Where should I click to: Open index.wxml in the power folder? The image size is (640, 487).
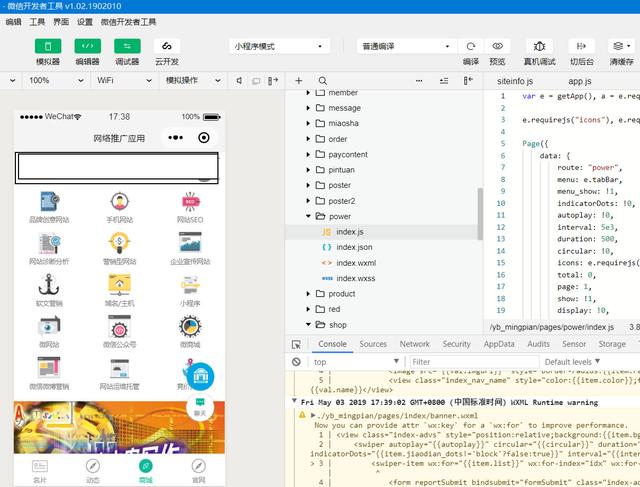click(355, 263)
